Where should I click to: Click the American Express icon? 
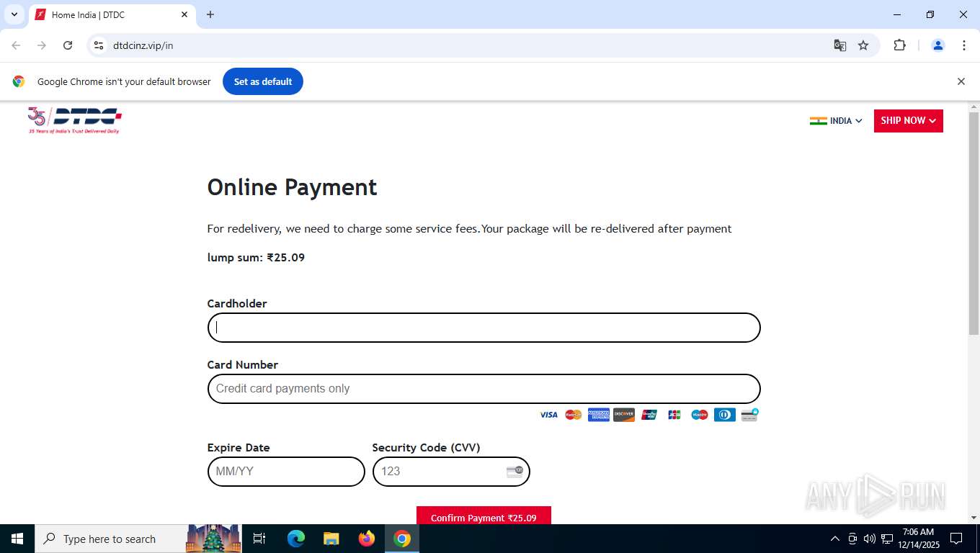tap(599, 415)
